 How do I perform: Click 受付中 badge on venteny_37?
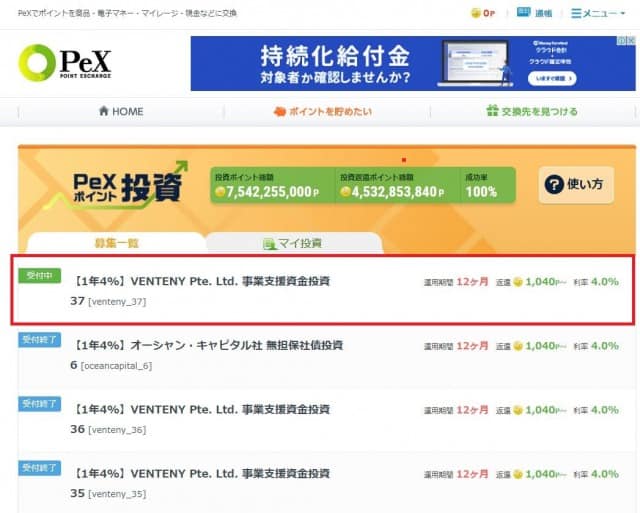coord(40,275)
